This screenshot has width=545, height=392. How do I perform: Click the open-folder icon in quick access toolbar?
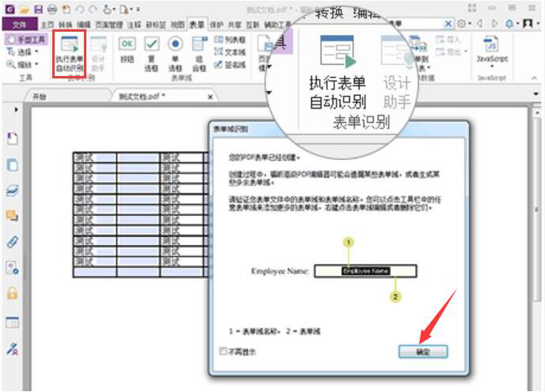click(25, 10)
